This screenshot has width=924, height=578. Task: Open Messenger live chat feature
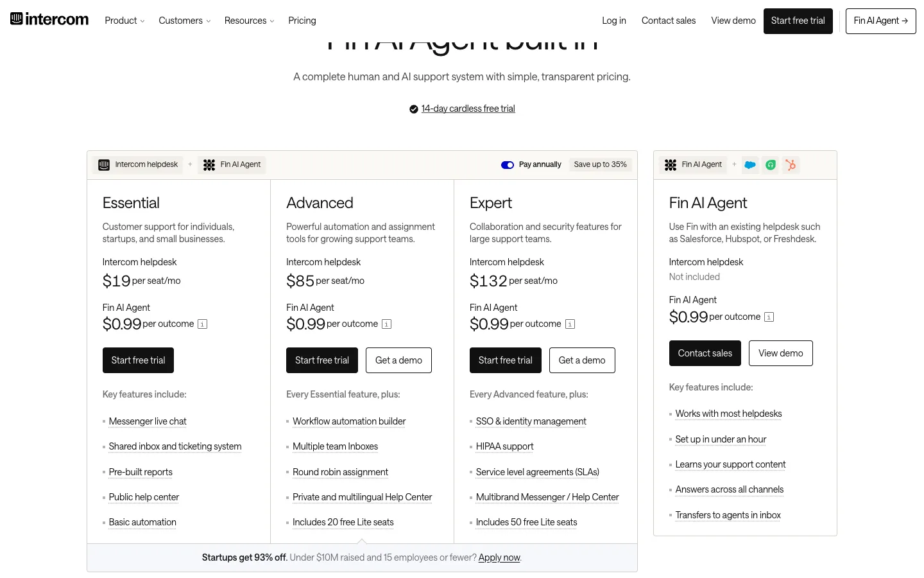148,421
